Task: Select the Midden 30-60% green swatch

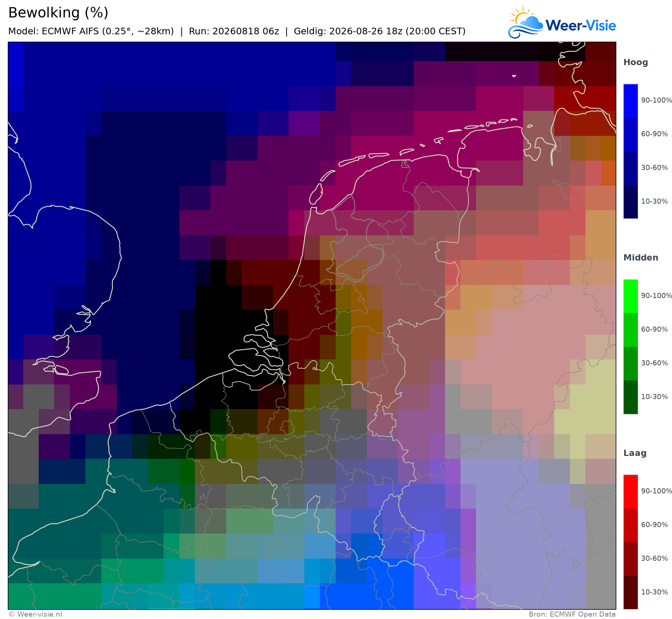Action: pyautogui.click(x=630, y=364)
